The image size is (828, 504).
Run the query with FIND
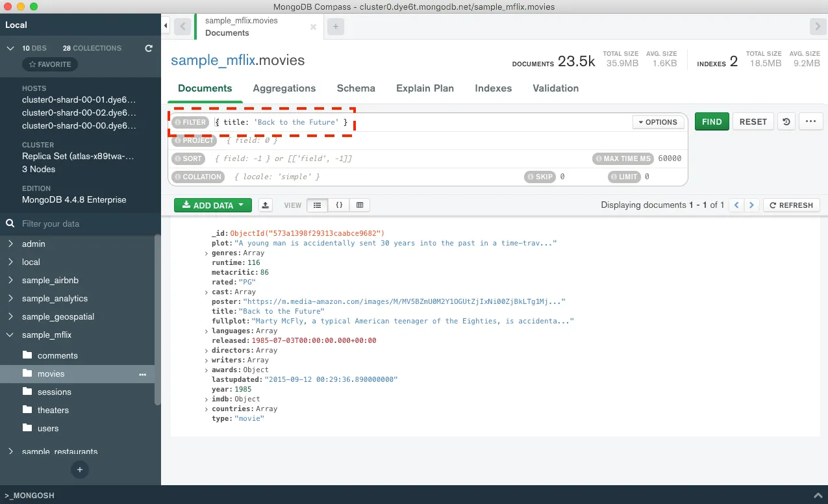[x=712, y=121]
